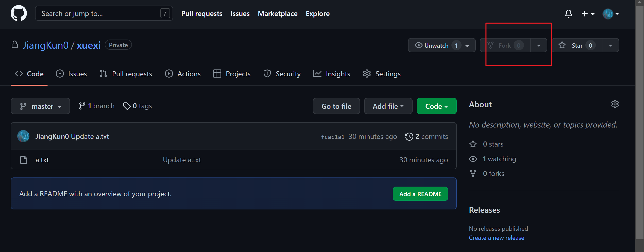Click the Add a README button
The width and height of the screenshot is (644, 252).
[x=420, y=194]
